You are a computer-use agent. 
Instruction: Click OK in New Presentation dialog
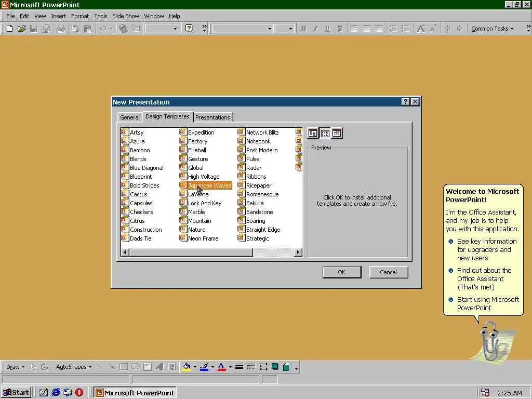342,272
